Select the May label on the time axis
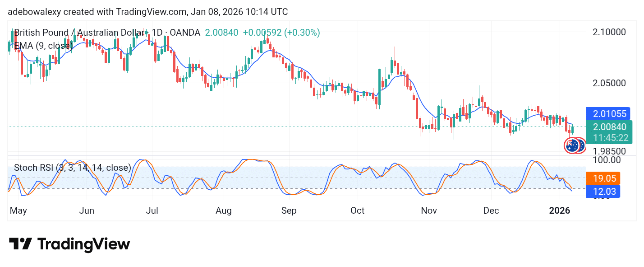Viewport: 644px width, 267px height. [x=18, y=211]
